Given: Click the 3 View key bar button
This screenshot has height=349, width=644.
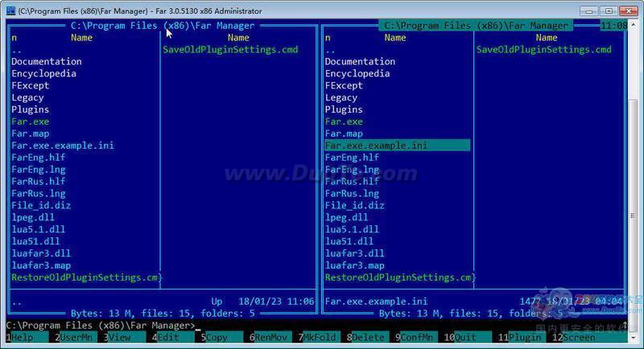Looking at the screenshot, I should click(124, 337).
